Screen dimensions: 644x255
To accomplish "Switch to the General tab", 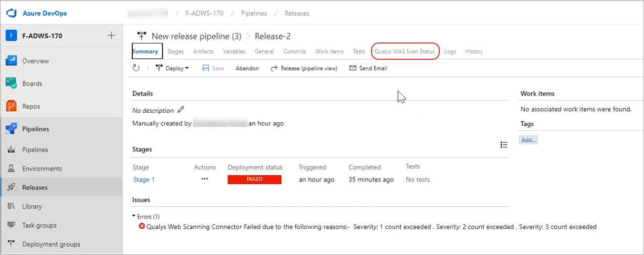I will click(265, 51).
